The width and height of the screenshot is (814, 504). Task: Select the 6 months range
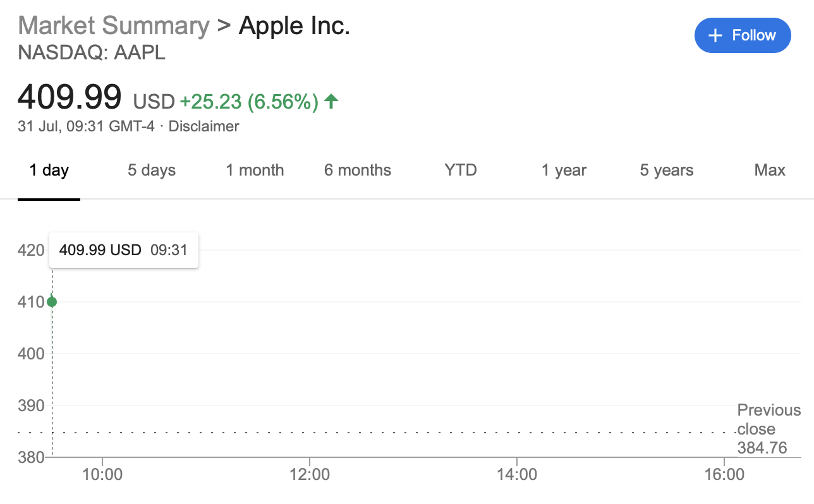pos(358,170)
